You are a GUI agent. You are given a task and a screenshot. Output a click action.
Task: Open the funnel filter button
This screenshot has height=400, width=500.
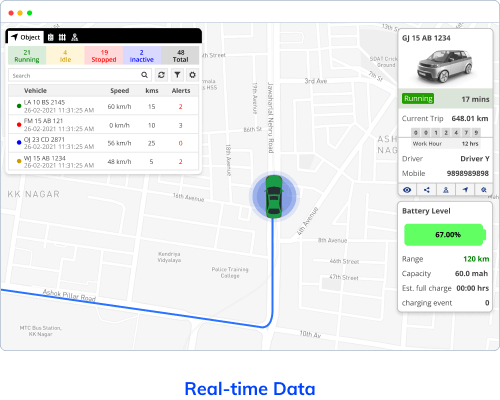click(177, 75)
